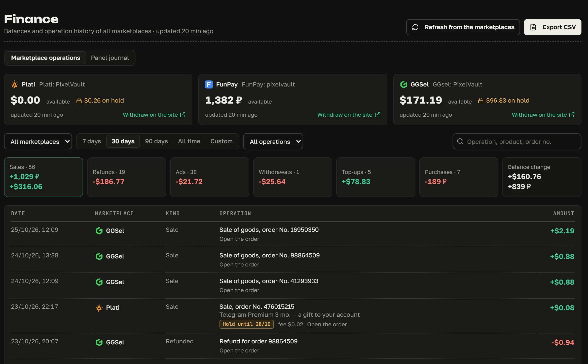This screenshot has height=364, width=588.
Task: Click the Balance change summary card
Action: click(x=542, y=177)
